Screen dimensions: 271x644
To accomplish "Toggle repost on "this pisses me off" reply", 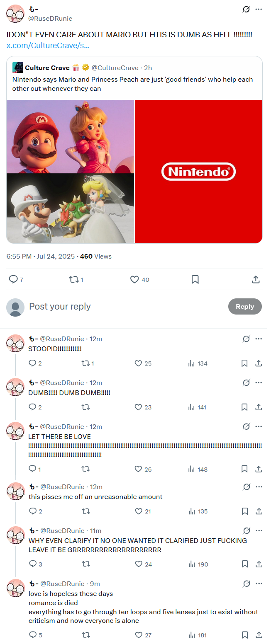I will tap(85, 511).
